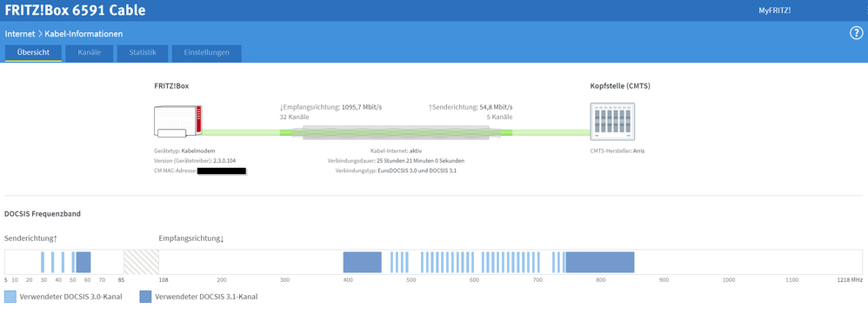Click the FRITZ!Box 6591 Cable title
868x315 pixels.
pos(76,10)
